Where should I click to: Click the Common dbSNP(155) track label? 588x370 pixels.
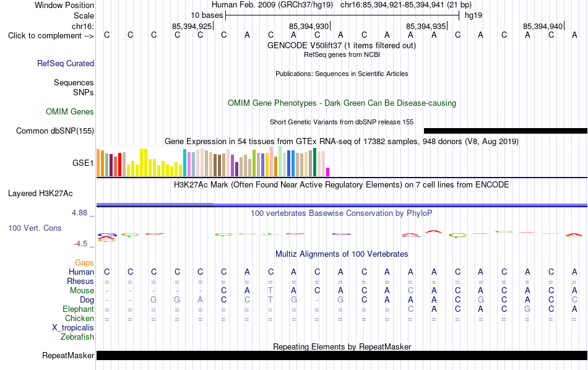click(55, 131)
